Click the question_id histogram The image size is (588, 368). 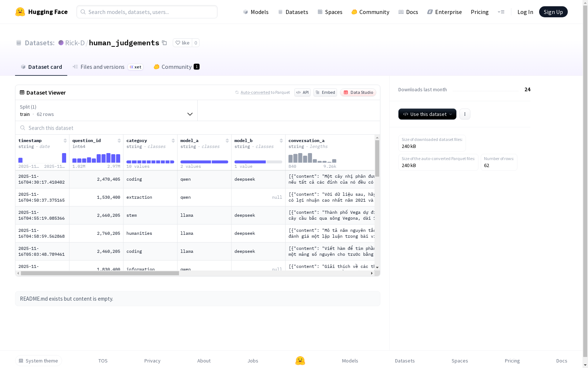tap(96, 158)
